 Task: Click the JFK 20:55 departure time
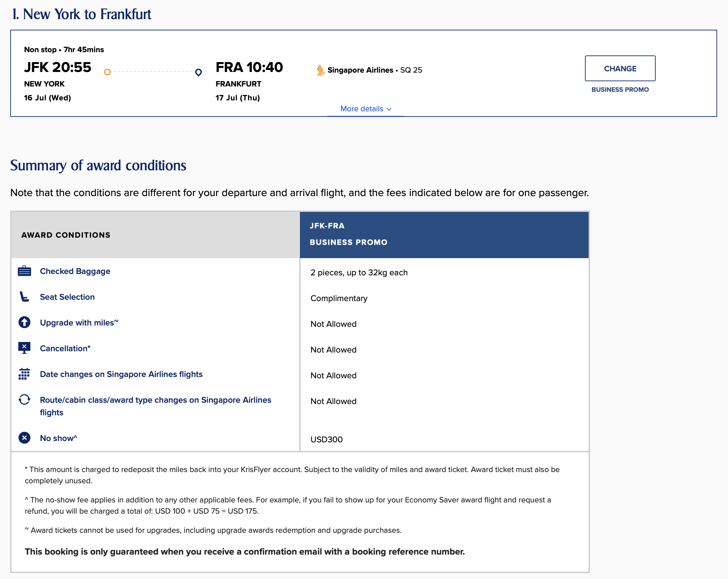[x=57, y=67]
